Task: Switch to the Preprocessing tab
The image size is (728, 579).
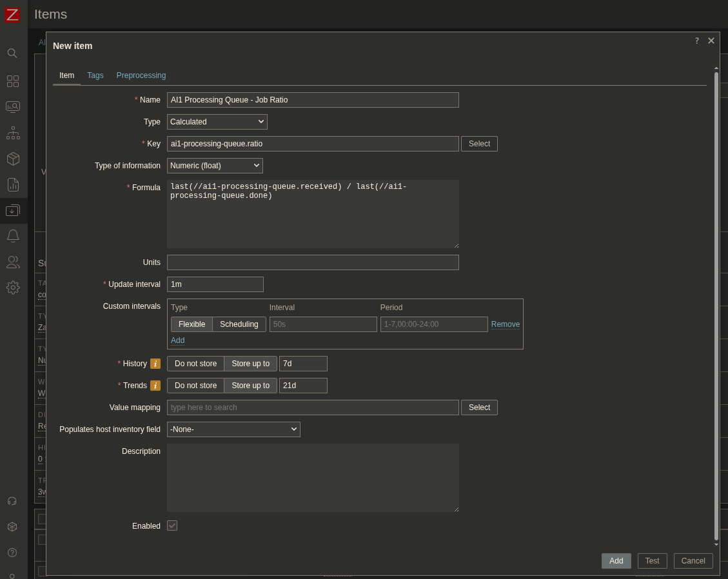Action: [141, 75]
